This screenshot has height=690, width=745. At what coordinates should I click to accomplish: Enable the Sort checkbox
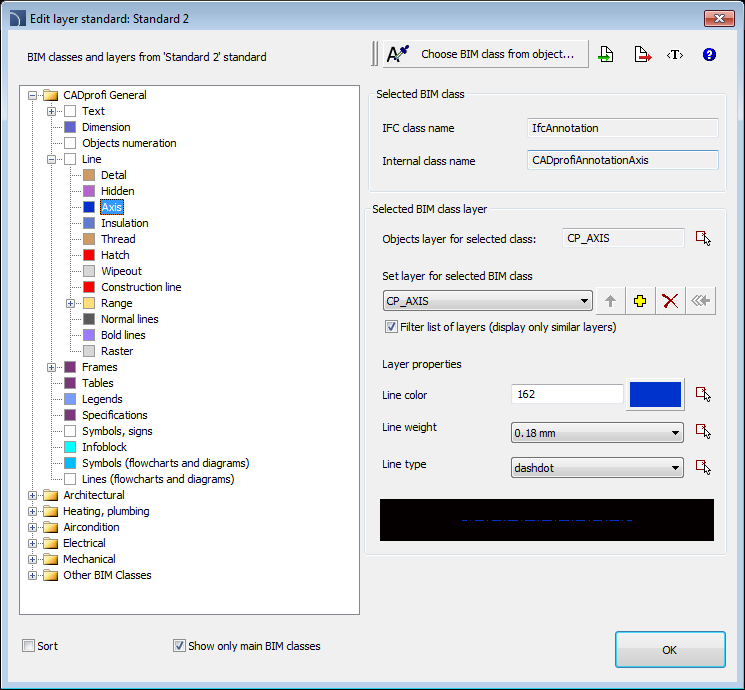[x=29, y=646]
